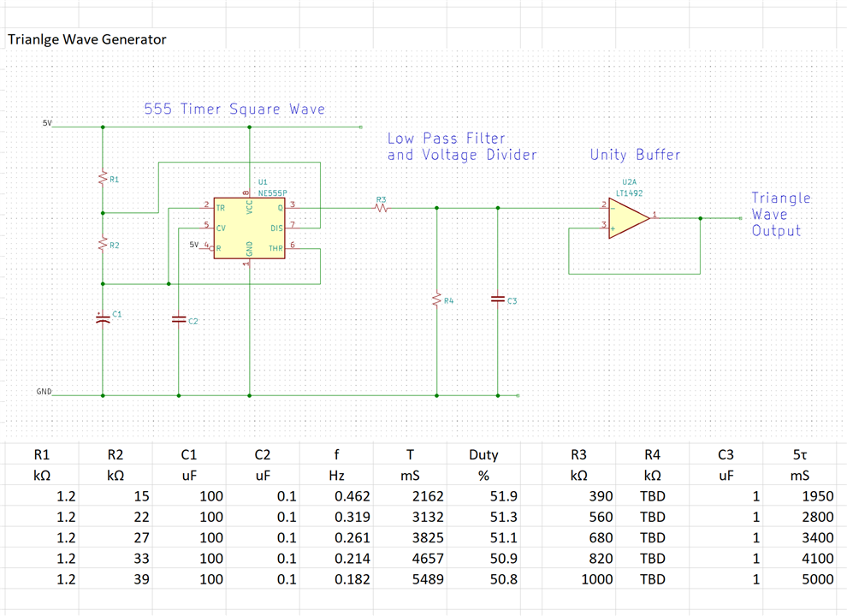Select the period cell 5489
The width and height of the screenshot is (847, 616).
coord(410,578)
